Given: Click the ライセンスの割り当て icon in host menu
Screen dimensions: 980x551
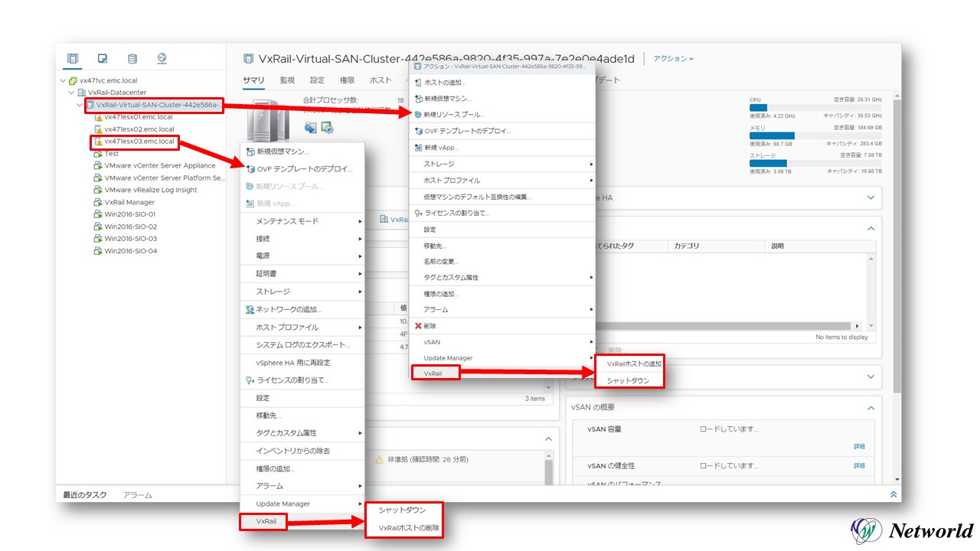Looking at the screenshot, I should tap(250, 380).
